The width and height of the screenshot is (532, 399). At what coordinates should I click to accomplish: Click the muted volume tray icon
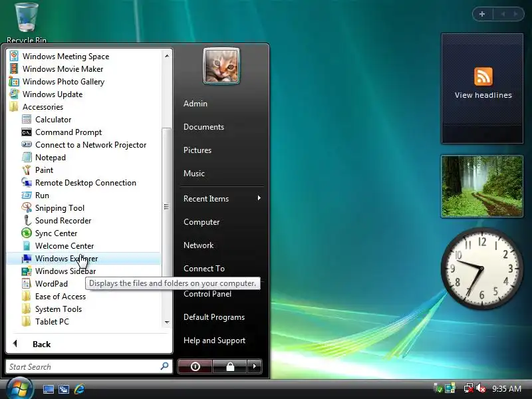(x=481, y=388)
